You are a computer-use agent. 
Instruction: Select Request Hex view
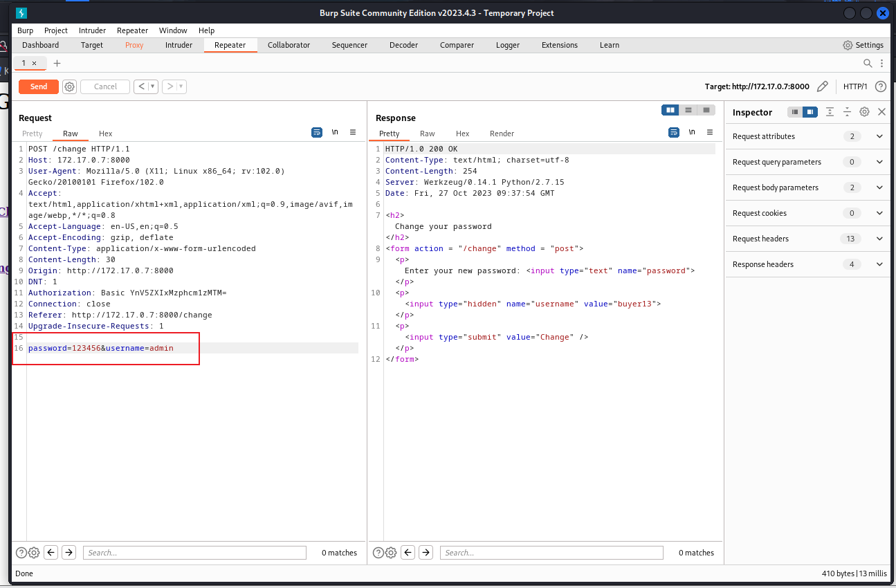point(105,134)
